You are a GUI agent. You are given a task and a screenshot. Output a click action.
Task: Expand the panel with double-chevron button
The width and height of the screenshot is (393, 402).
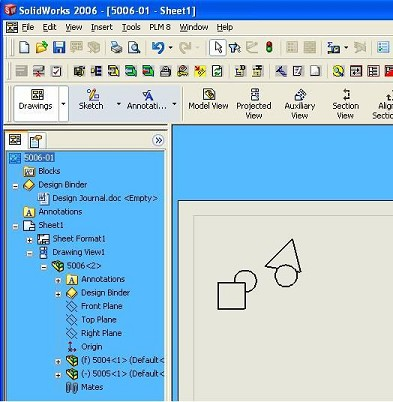pyautogui.click(x=159, y=140)
